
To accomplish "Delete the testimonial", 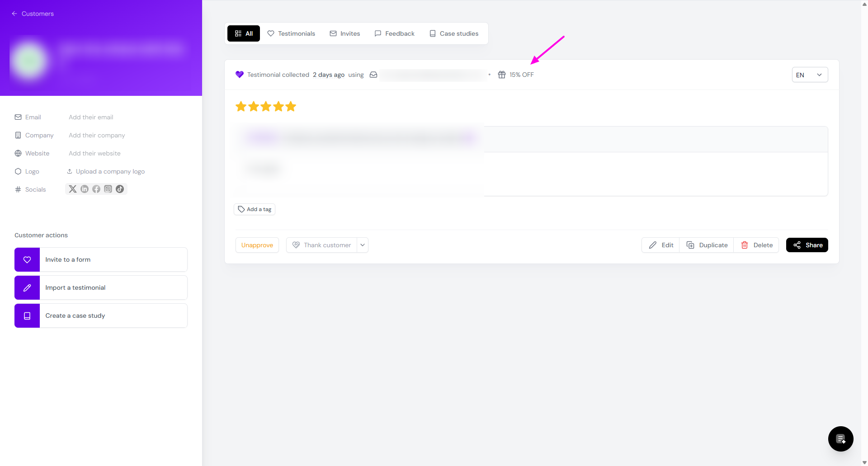I will (x=756, y=245).
